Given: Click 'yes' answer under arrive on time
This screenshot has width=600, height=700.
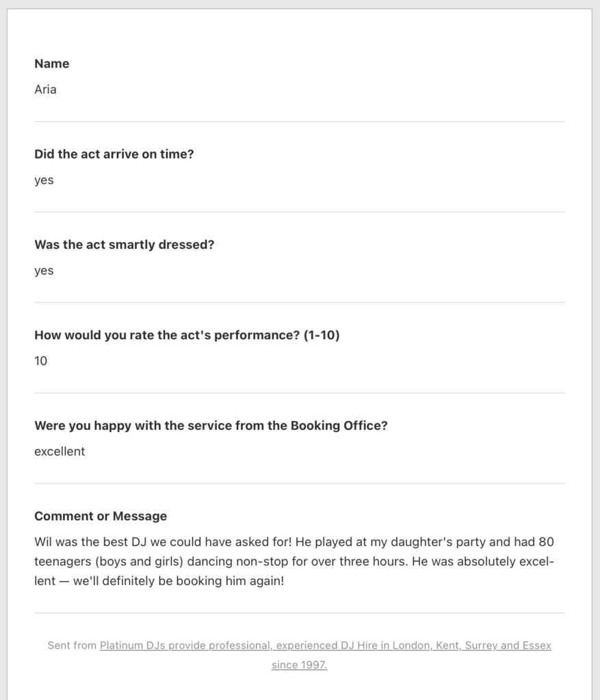Looking at the screenshot, I should (44, 180).
